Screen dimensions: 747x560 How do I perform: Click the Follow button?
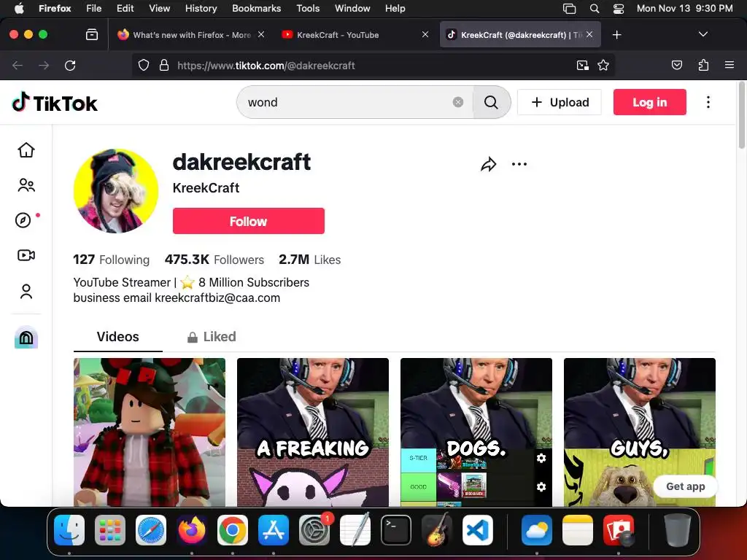point(248,221)
